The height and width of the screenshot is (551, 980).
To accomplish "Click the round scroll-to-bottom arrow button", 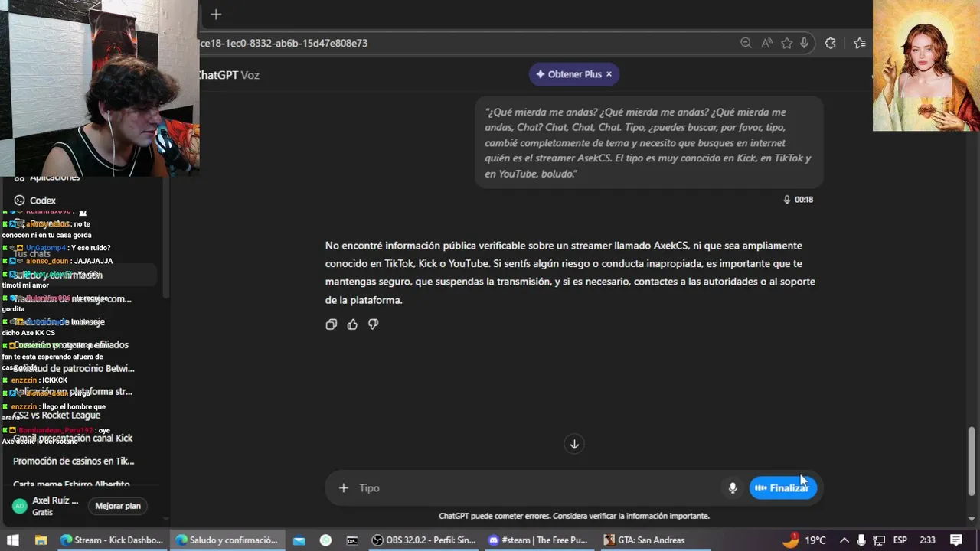I will [574, 444].
